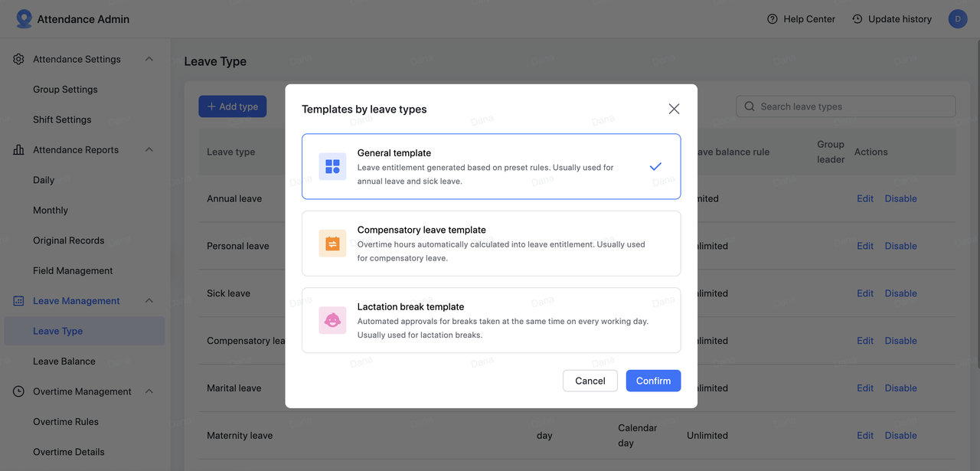The height and width of the screenshot is (471, 980).
Task: Collapse the Attendance Reports section chevron
Action: click(149, 150)
